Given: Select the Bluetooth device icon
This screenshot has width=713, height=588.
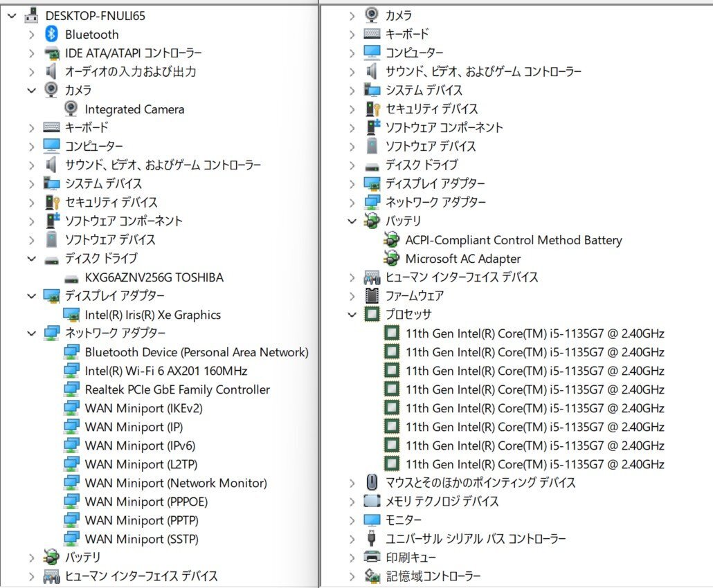Looking at the screenshot, I should pyautogui.click(x=50, y=34).
